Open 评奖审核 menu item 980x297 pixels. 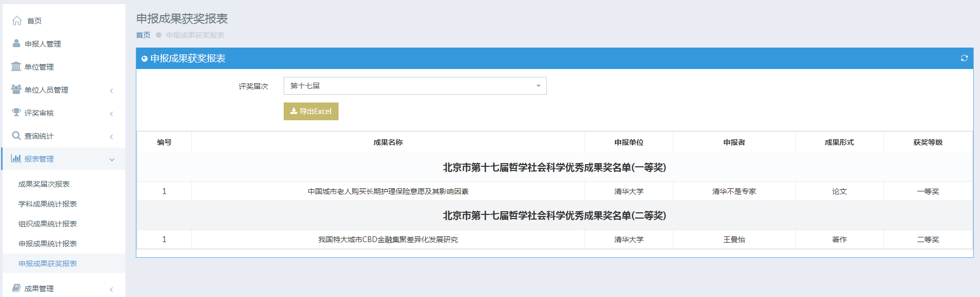(x=39, y=113)
